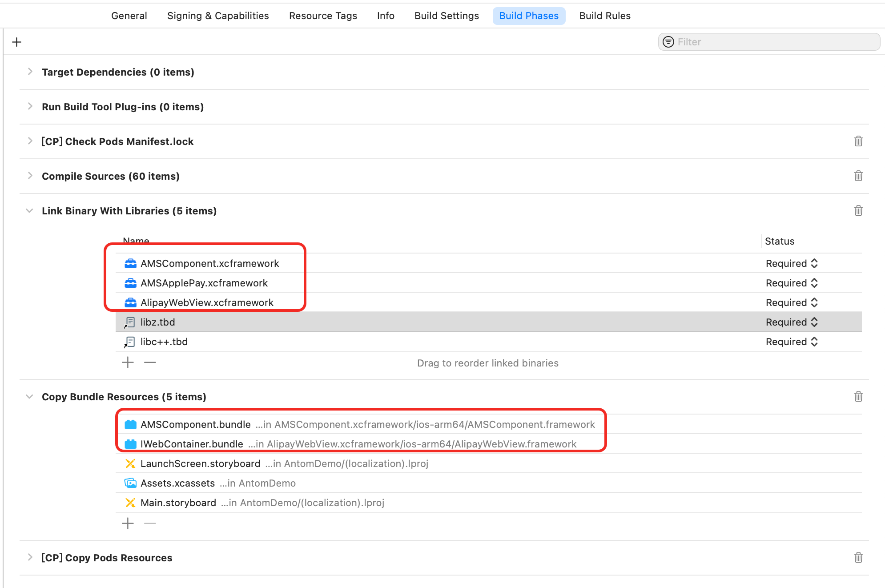This screenshot has height=588, width=885.
Task: Collapse the Link Binary With Libraries section
Action: pyautogui.click(x=30, y=210)
